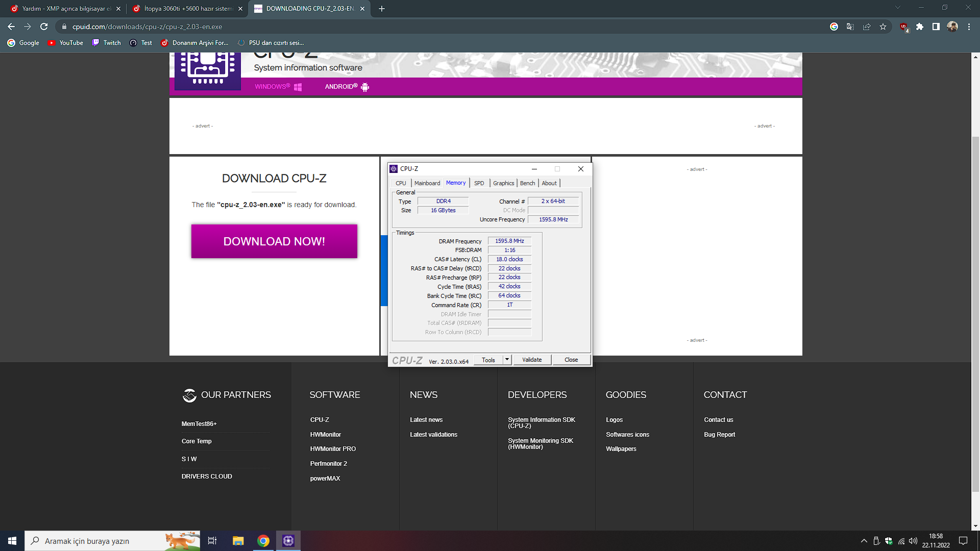Click the Google icon in address bar
The height and width of the screenshot is (551, 980).
(834, 27)
